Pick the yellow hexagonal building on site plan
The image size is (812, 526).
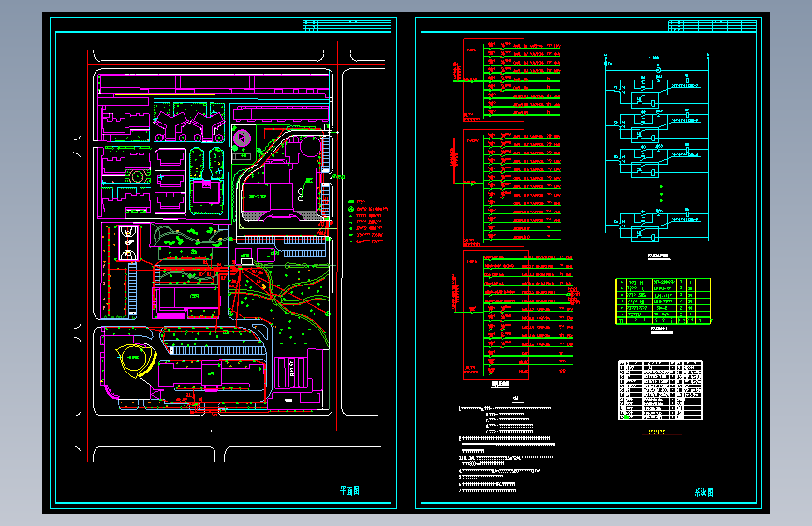135,359
